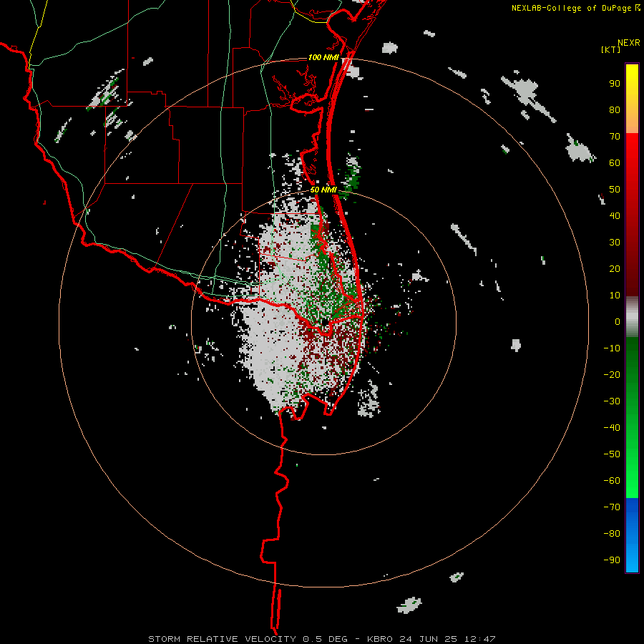Click the 80 value on the velocity scale
Image resolution: width=644 pixels, height=644 pixels.
pyautogui.click(x=615, y=109)
